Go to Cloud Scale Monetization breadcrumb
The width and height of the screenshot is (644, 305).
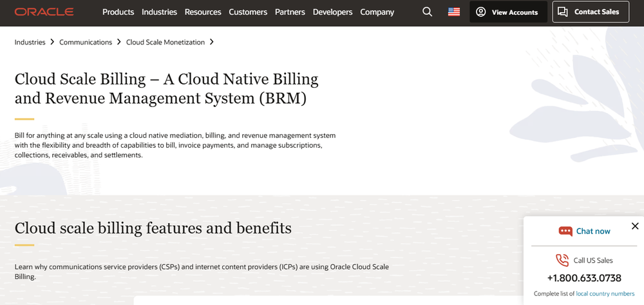166,42
